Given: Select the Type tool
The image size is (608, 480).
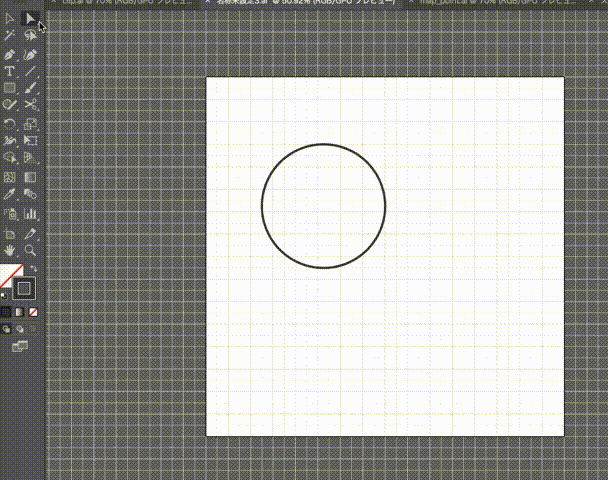Looking at the screenshot, I should (x=9, y=71).
